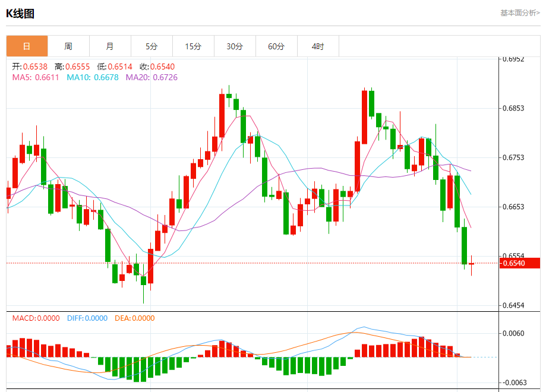Click the DEA:0.0000 indicator label
546x392 pixels.
point(135,318)
